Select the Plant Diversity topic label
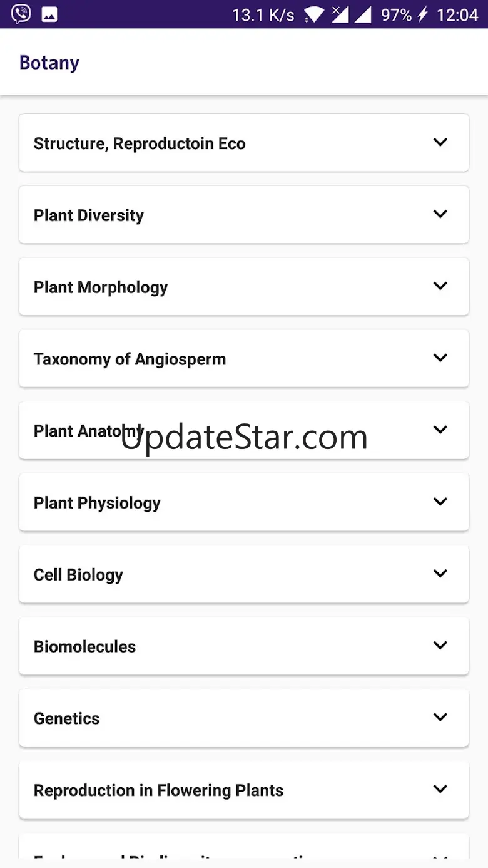This screenshot has height=868, width=488. [89, 215]
